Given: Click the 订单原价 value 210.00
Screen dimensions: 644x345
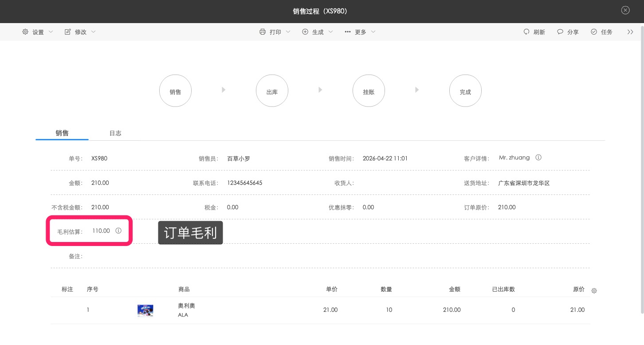Looking at the screenshot, I should click(x=507, y=207).
